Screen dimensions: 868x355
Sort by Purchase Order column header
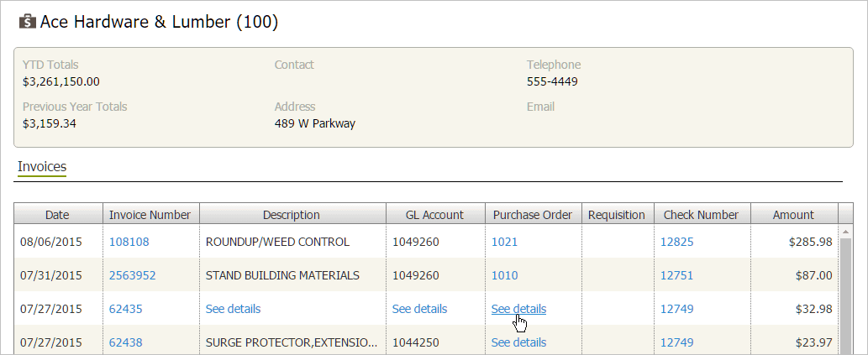coord(533,215)
